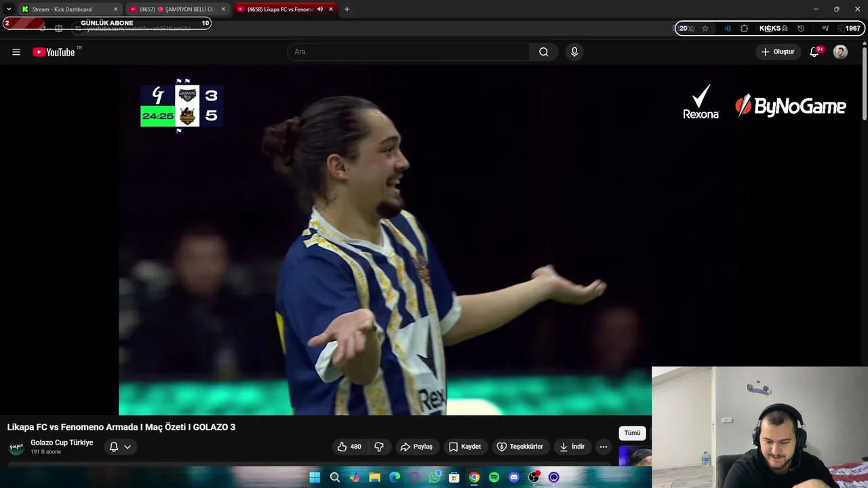The height and width of the screenshot is (488, 868).
Task: Open Discord from taskbar
Action: point(514,477)
